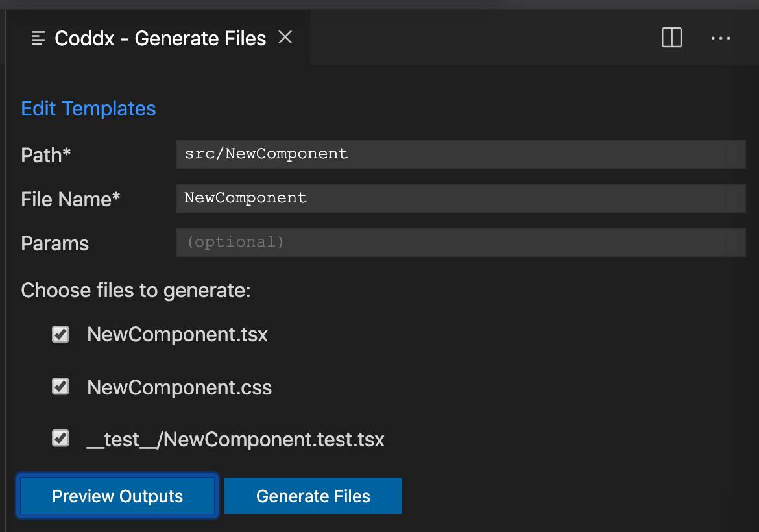Click the NewComponent.css file label
The image size is (759, 532).
pyautogui.click(x=179, y=388)
